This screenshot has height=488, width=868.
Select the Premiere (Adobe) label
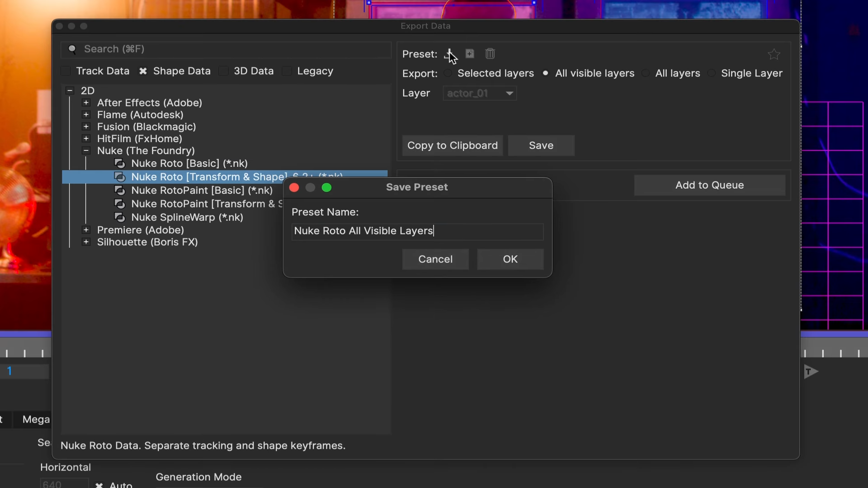click(x=141, y=230)
